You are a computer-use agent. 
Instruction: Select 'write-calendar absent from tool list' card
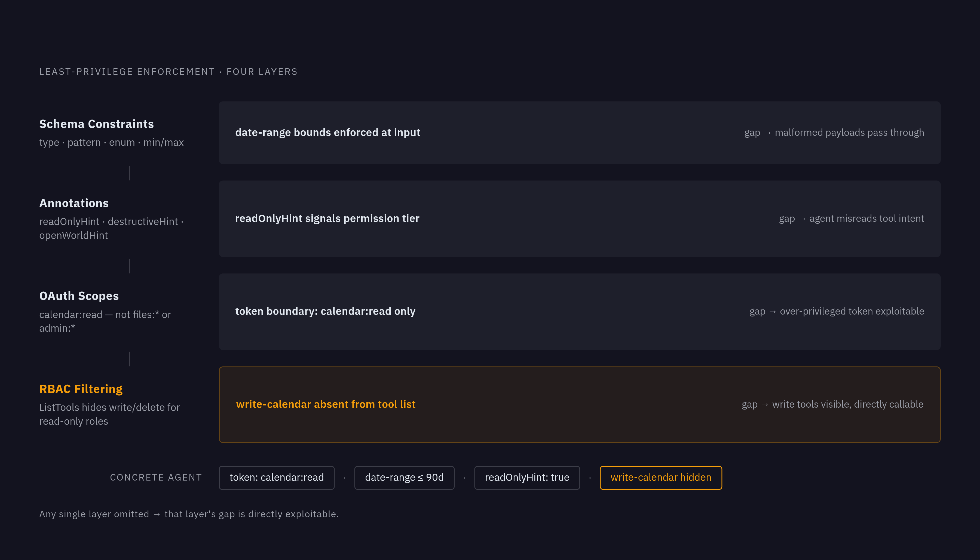580,405
